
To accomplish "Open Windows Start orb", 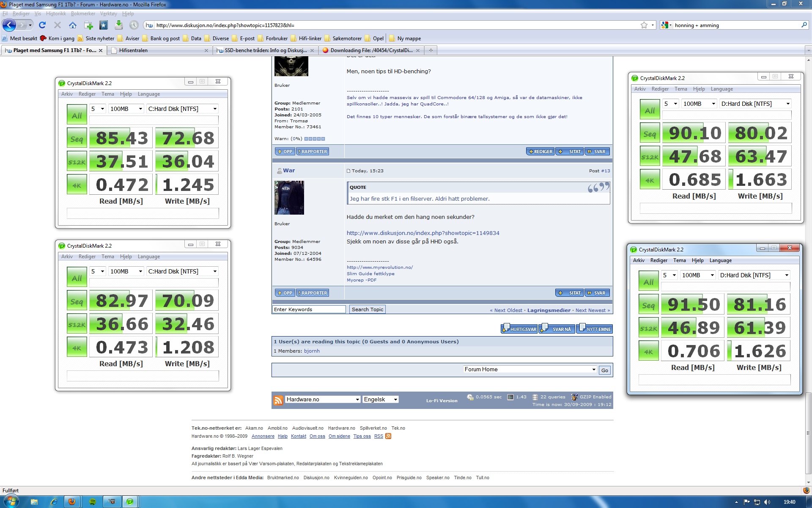I will coord(11,502).
